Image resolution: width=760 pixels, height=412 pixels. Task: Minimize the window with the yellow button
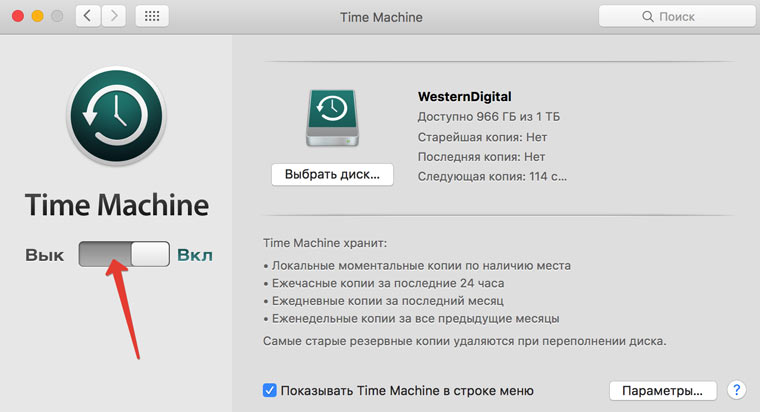pyautogui.click(x=37, y=16)
